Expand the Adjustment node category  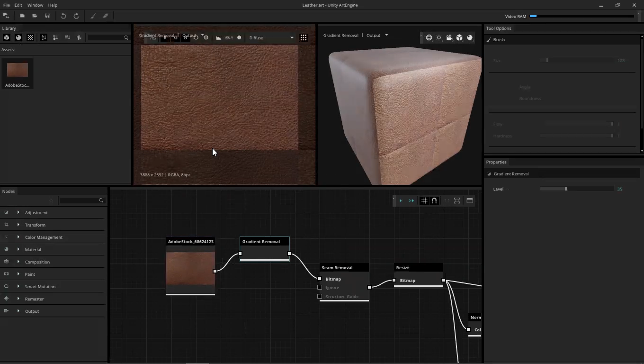pos(18,212)
